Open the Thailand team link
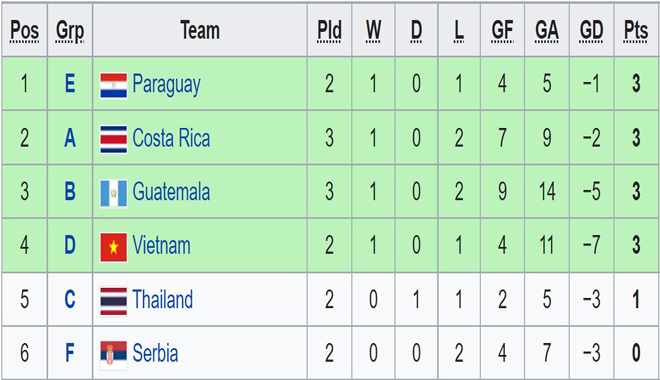The height and width of the screenshot is (380, 660). [x=162, y=299]
